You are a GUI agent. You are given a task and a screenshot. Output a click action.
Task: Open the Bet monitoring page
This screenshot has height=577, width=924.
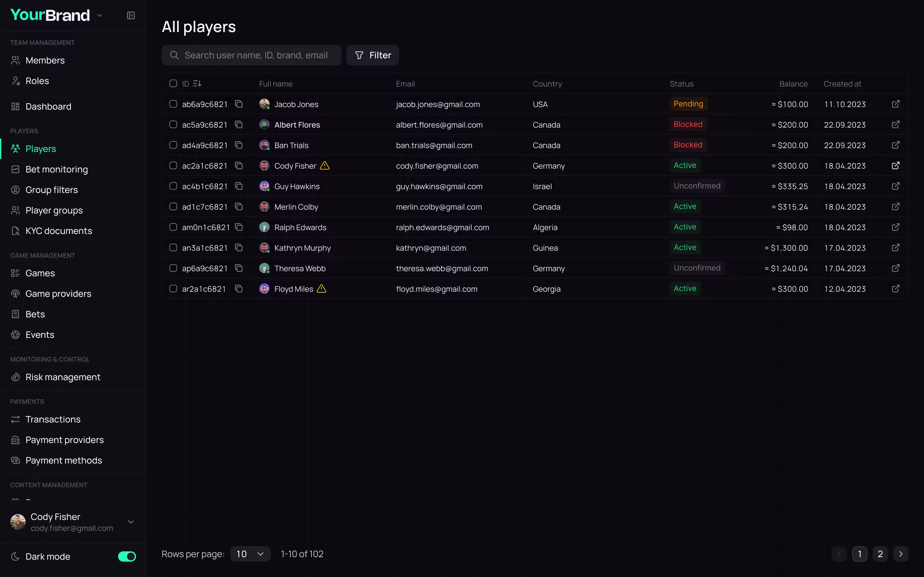56,169
